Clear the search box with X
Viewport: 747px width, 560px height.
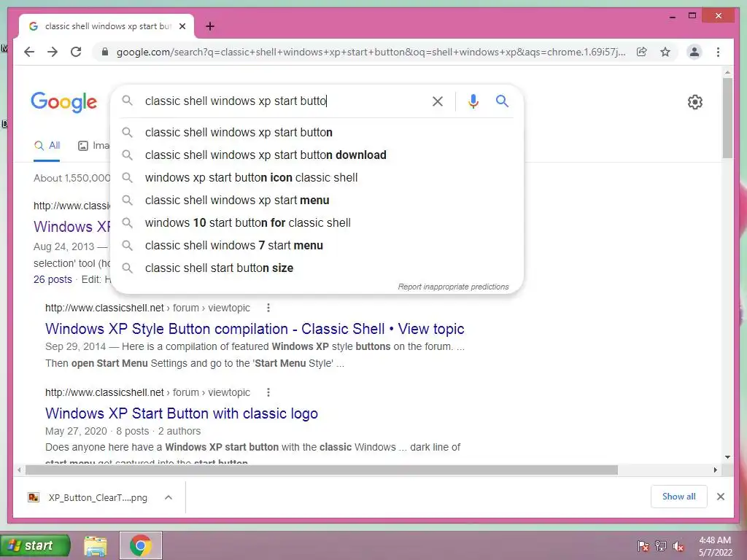438,101
